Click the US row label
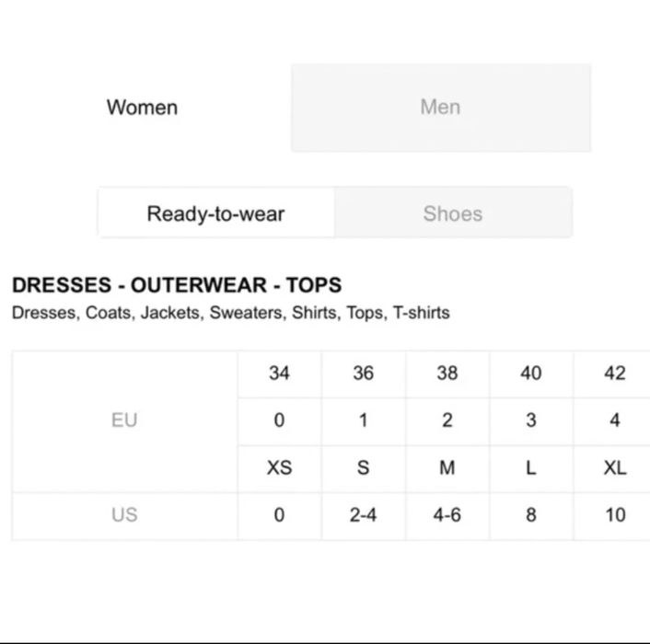Viewport: 650px width, 644px height. 124,515
